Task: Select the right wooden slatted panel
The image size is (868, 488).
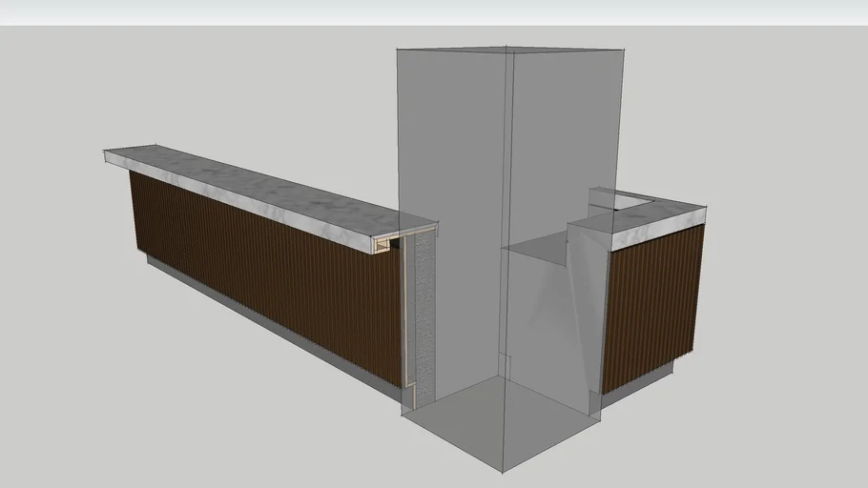Action: tap(653, 305)
